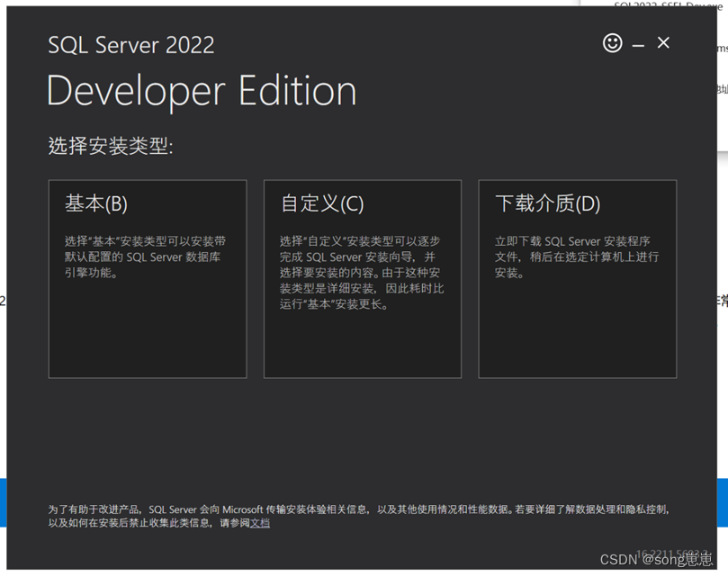Choose the 自定义(C) custom installation type

pyautogui.click(x=363, y=279)
